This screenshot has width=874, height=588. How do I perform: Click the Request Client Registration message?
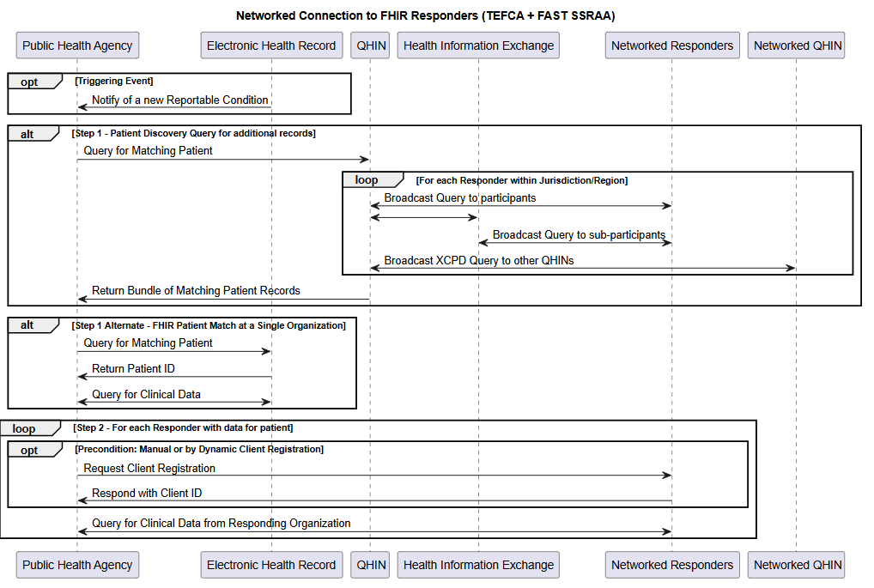coord(149,468)
